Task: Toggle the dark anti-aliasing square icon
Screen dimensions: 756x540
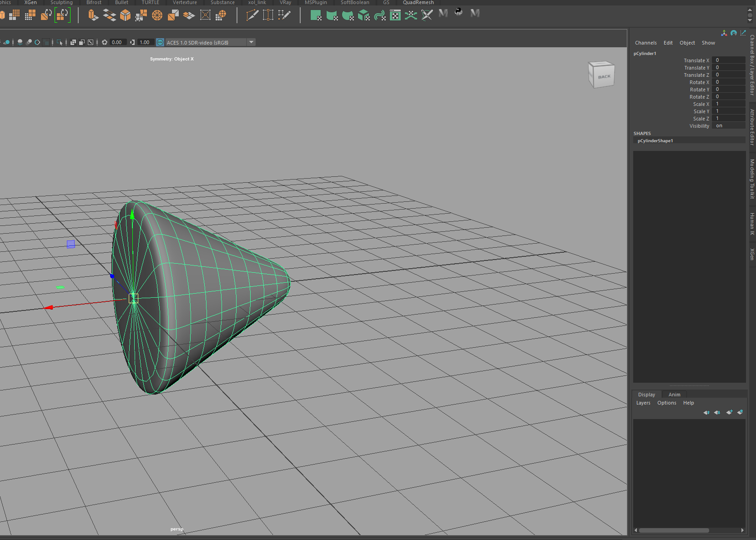Action: click(x=46, y=42)
